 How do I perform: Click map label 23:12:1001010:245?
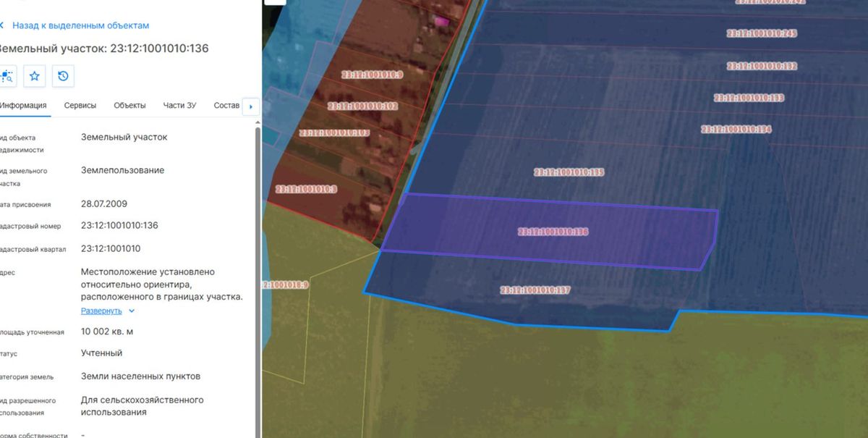coord(762,33)
